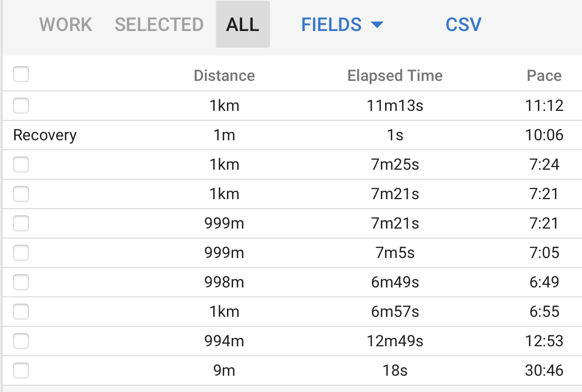Image resolution: width=582 pixels, height=392 pixels.
Task: Check the 7m25s lap checkbox
Action: (21, 164)
